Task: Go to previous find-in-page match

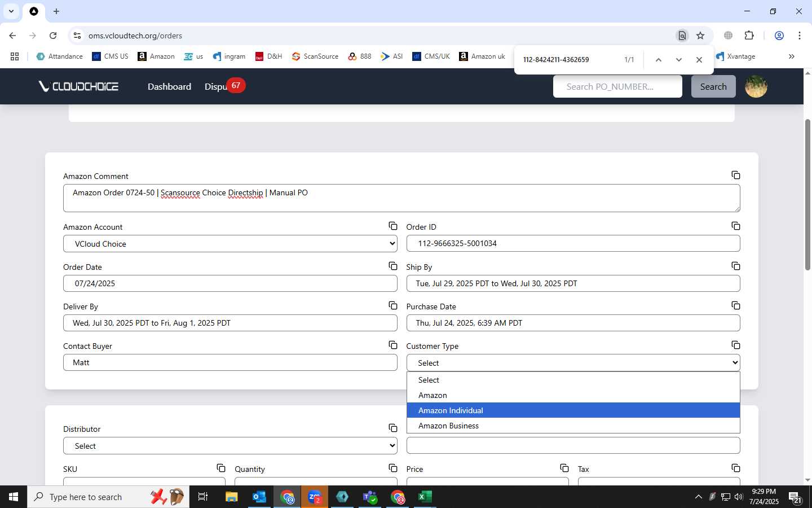Action: click(x=658, y=60)
